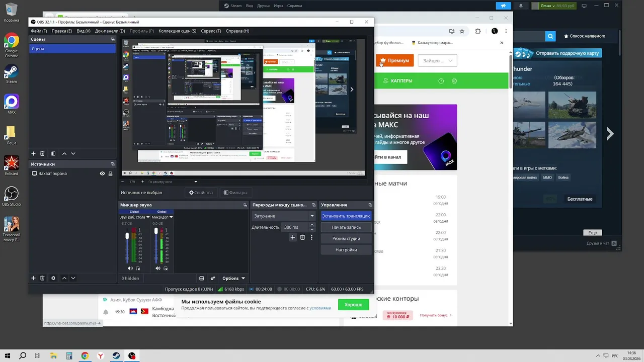Open Зайцев account dropdown on website
The image size is (644, 362).
[437, 61]
